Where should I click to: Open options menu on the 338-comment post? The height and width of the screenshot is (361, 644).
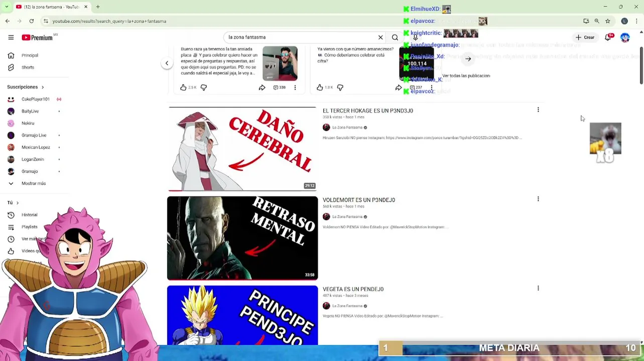tap(295, 87)
